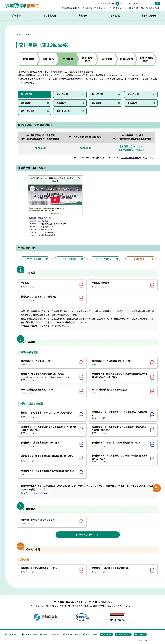Download DOC icon for 参考様式21 誓約書
This screenshot has width=165, height=644.
coord(152,444)
